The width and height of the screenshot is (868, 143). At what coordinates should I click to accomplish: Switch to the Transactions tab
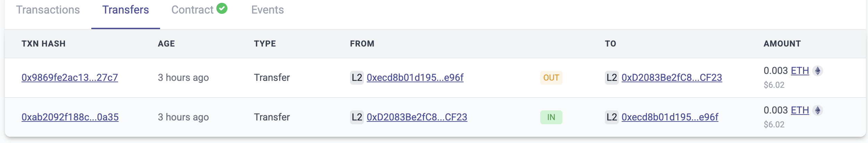point(48,10)
